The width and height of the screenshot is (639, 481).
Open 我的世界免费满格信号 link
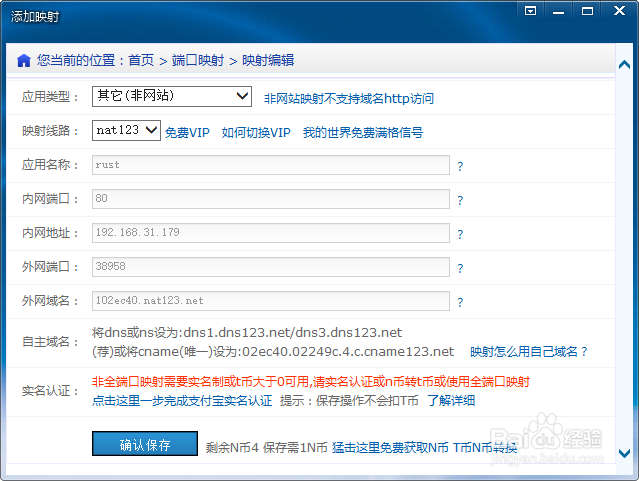(x=363, y=132)
